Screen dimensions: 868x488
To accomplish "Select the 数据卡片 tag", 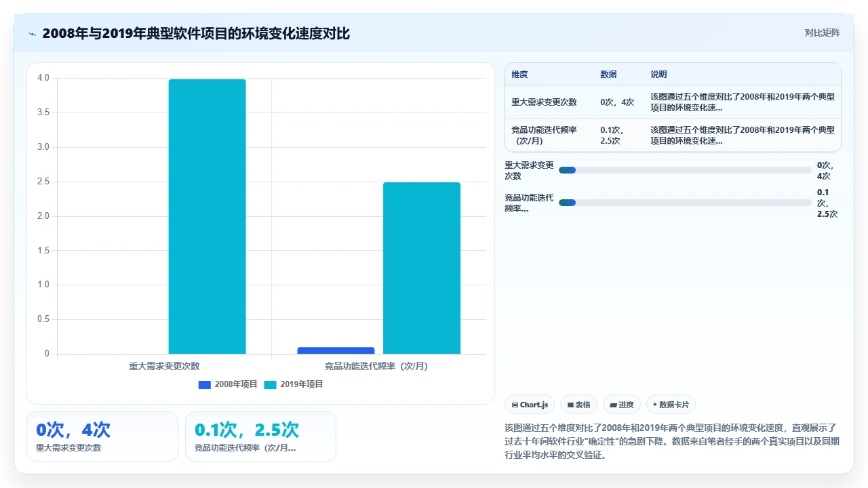I will (x=671, y=405).
